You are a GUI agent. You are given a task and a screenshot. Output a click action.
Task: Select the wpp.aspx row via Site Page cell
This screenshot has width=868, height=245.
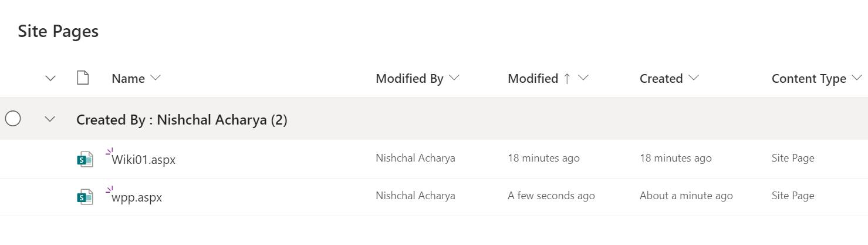(x=793, y=196)
